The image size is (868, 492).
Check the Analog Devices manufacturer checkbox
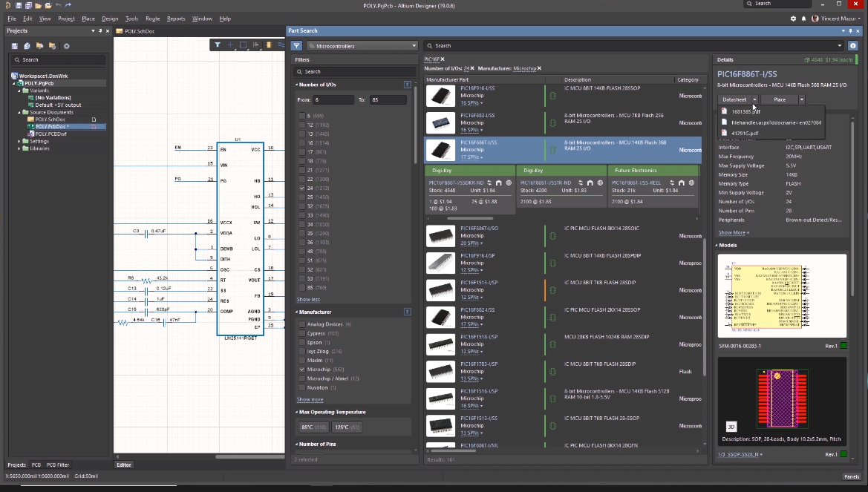(301, 324)
